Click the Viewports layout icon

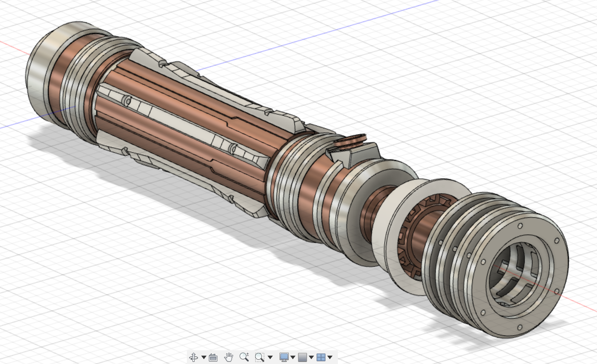[x=321, y=357]
